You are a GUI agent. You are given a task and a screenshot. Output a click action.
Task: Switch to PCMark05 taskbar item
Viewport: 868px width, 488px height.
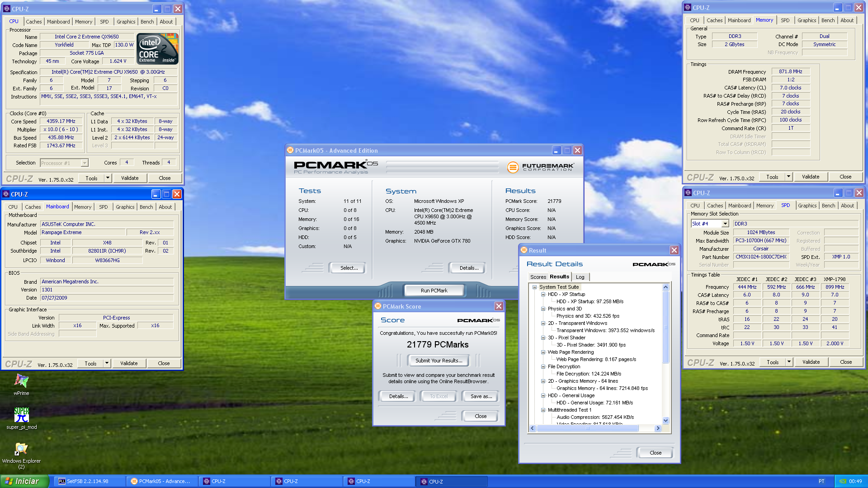coord(162,481)
